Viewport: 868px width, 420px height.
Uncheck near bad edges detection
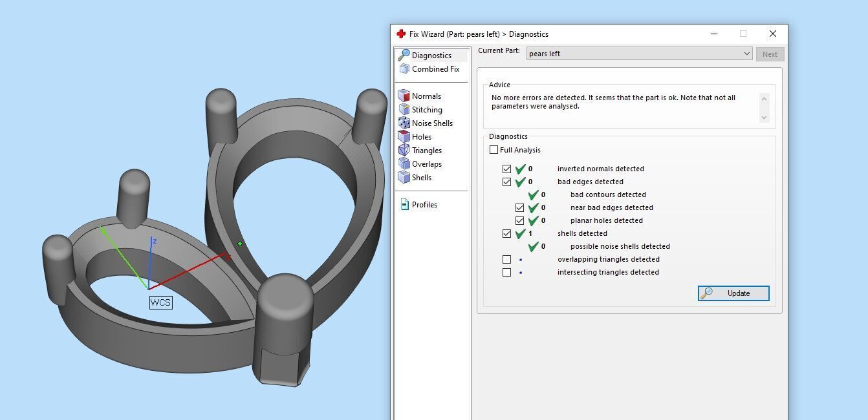coord(519,207)
